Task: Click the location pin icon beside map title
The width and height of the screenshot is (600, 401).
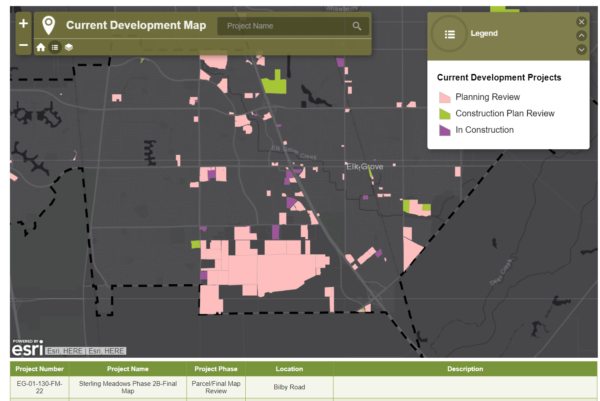Action: pos(49,26)
